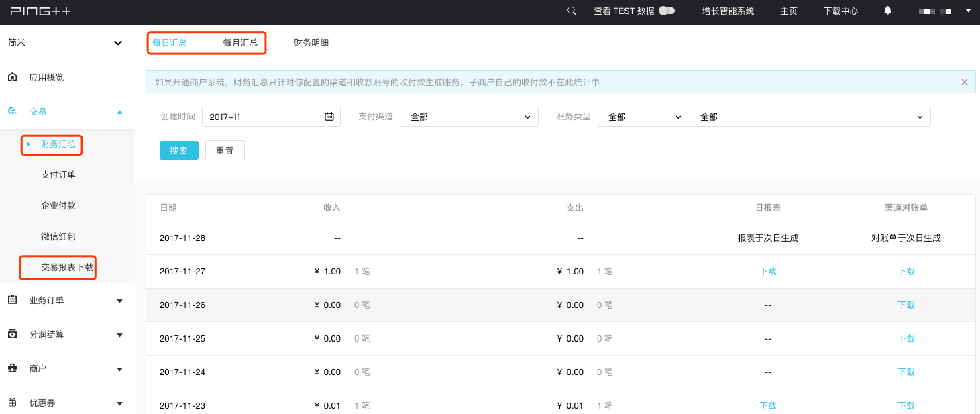Image resolution: width=980 pixels, height=414 pixels.
Task: Open 应用概览 via its home icon
Action: pos(12,76)
